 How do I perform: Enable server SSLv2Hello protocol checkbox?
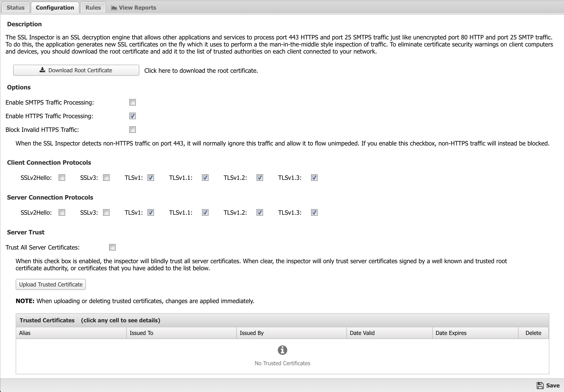point(62,212)
